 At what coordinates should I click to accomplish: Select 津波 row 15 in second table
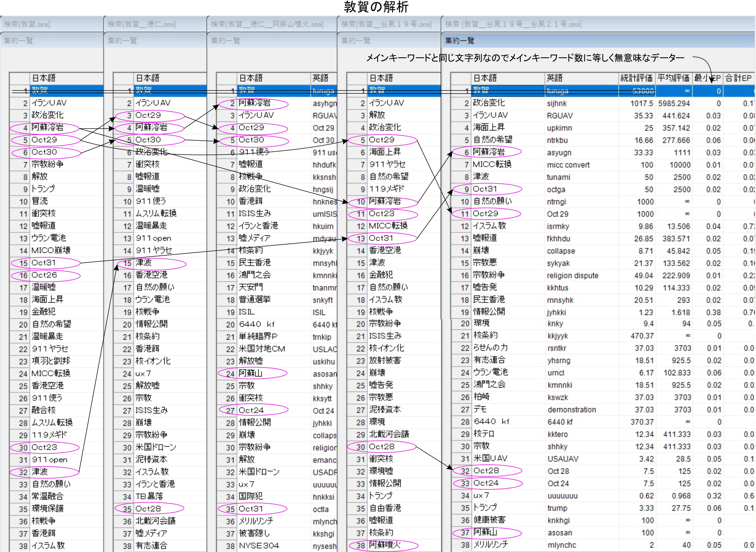click(143, 263)
